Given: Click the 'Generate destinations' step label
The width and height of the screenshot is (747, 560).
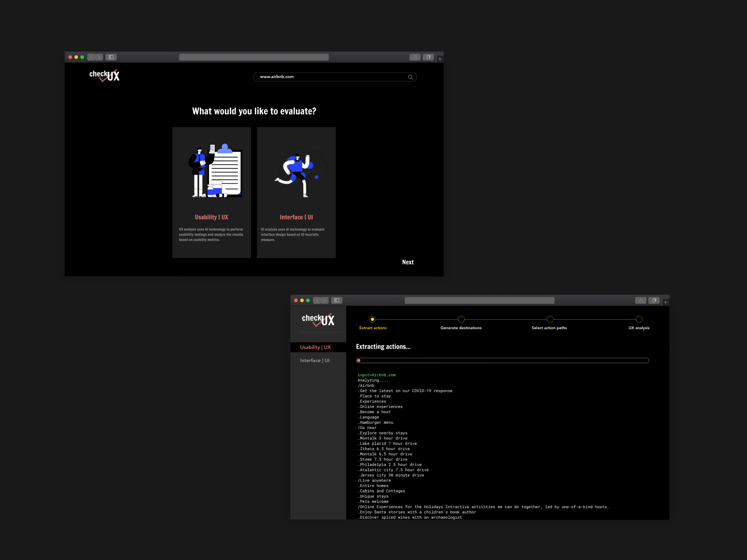Looking at the screenshot, I should [461, 328].
